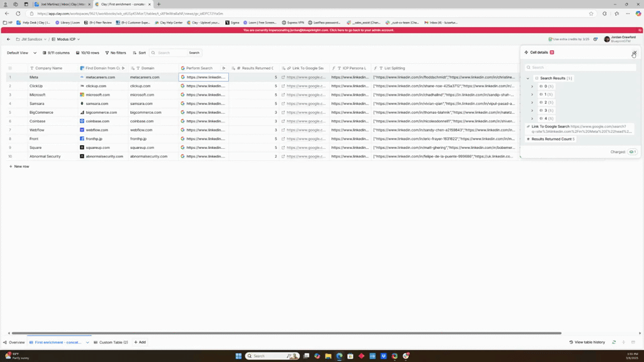Click the Windows Start icon in taskbar
Image resolution: width=644 pixels, height=362 pixels.
coord(238,356)
